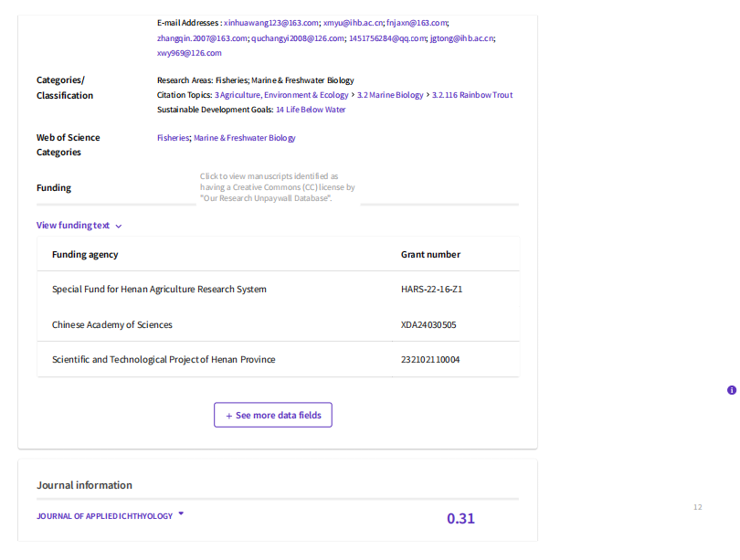Screen dimensions: 740x560
Task: Open email jgtong@ihb.ac.cn
Action: coord(461,38)
